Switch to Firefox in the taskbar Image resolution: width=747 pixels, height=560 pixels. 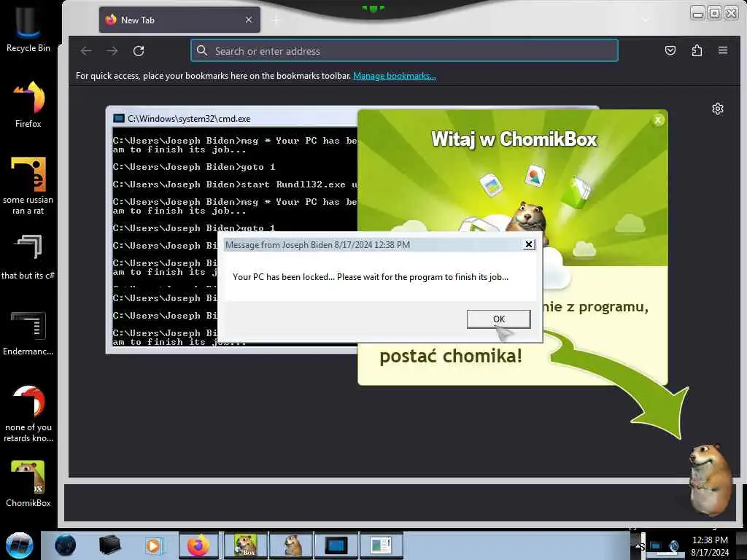[198, 545]
